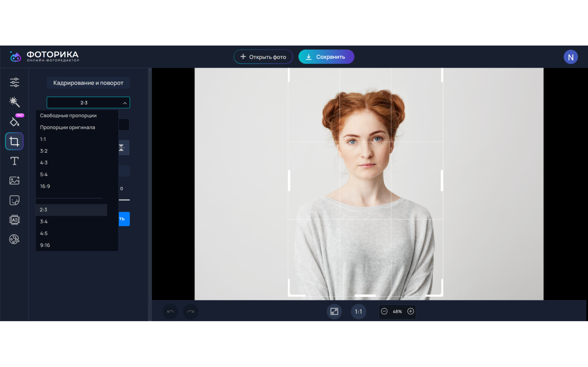The height and width of the screenshot is (367, 588).
Task: Set zoom to 1:1 actual size
Action: (x=358, y=311)
